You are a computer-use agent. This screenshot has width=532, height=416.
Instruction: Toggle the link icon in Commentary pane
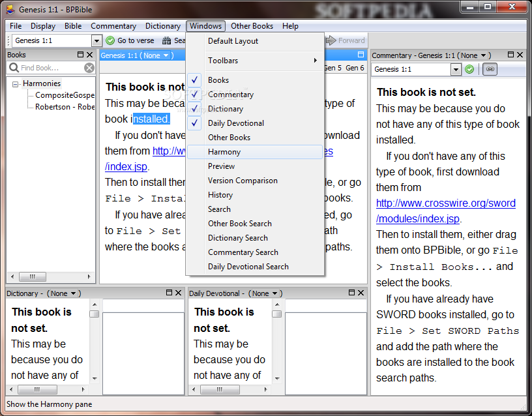coord(490,69)
